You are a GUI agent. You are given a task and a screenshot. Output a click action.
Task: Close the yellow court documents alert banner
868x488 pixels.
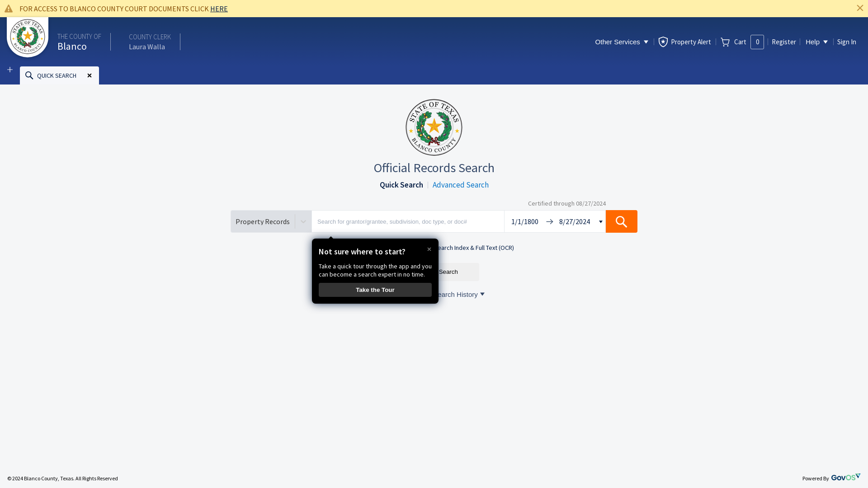pyautogui.click(x=860, y=8)
